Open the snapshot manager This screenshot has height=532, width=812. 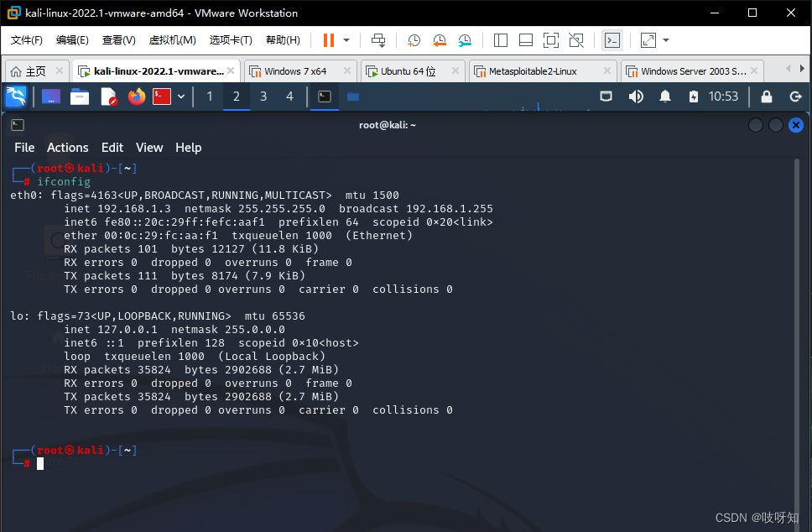point(465,40)
